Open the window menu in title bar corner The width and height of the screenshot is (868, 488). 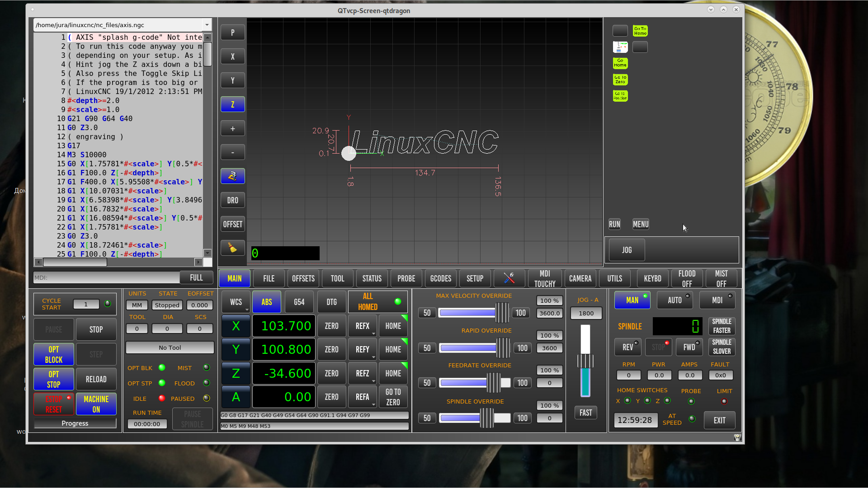(x=33, y=9)
